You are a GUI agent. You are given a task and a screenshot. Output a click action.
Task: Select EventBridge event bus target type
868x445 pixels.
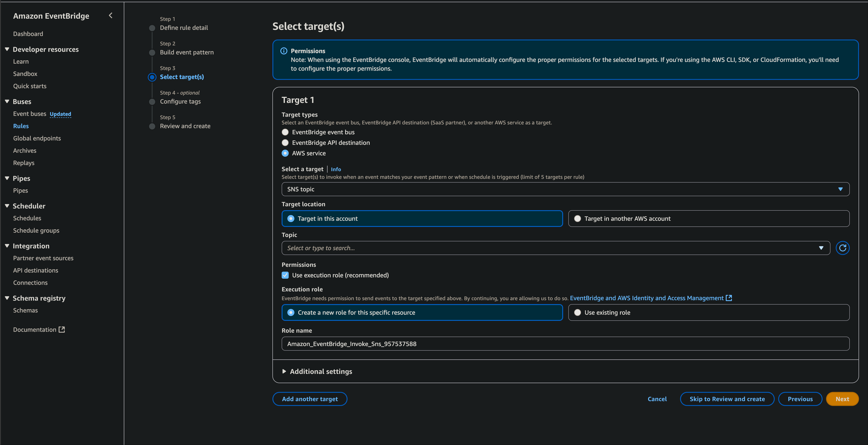pos(285,132)
